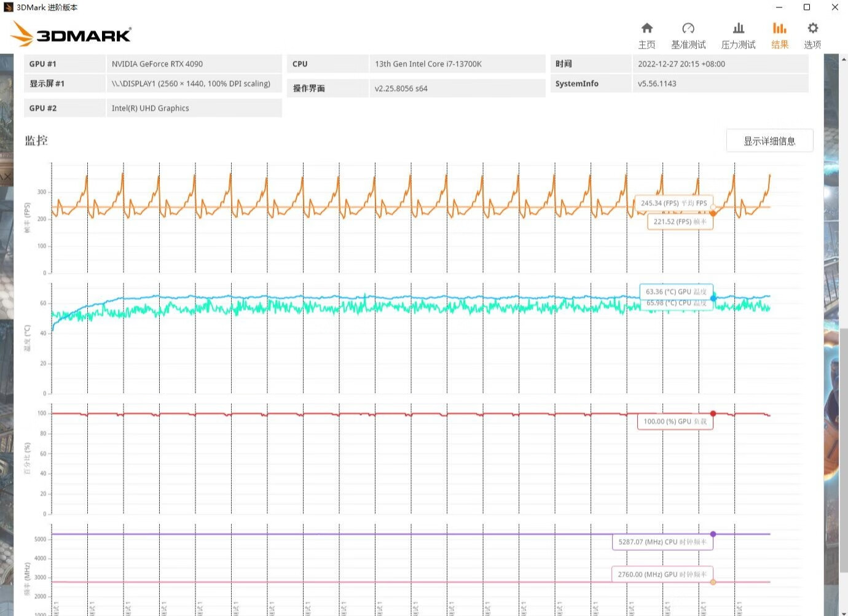The height and width of the screenshot is (616, 848).
Task: Click the red GPU load marker dot
Action: 713,413
